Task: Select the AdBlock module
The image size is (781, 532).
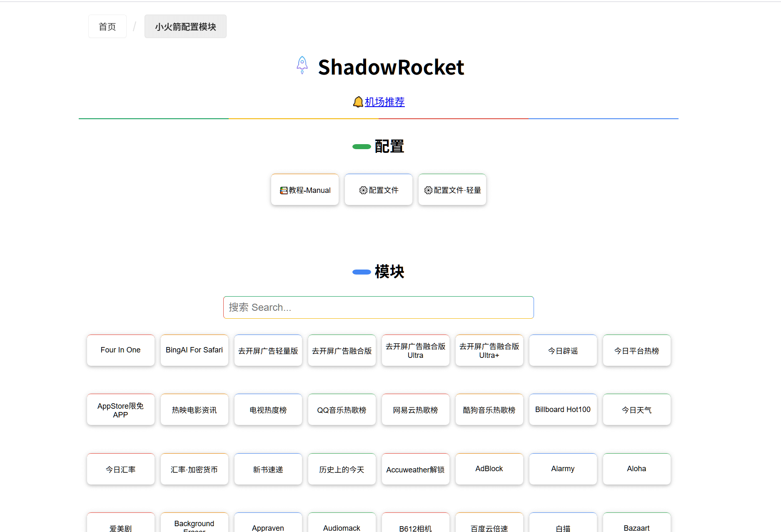Action: 489,469
